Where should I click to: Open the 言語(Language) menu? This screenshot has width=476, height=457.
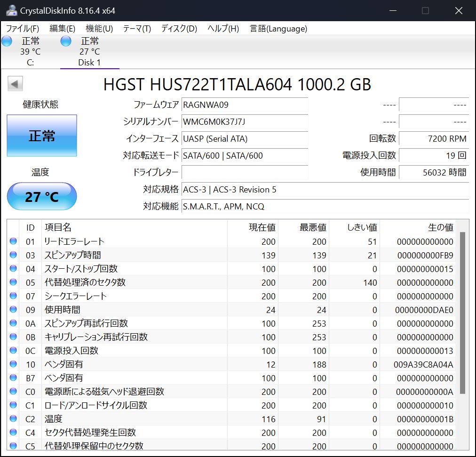pyautogui.click(x=278, y=29)
